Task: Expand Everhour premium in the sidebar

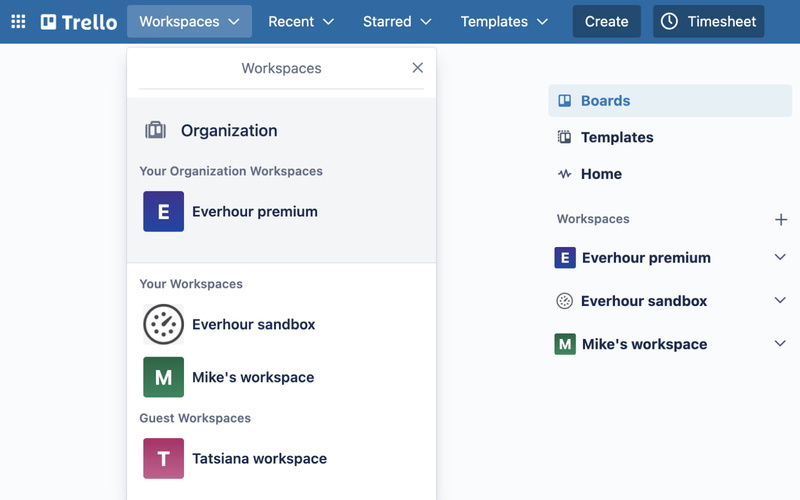Action: pos(780,257)
